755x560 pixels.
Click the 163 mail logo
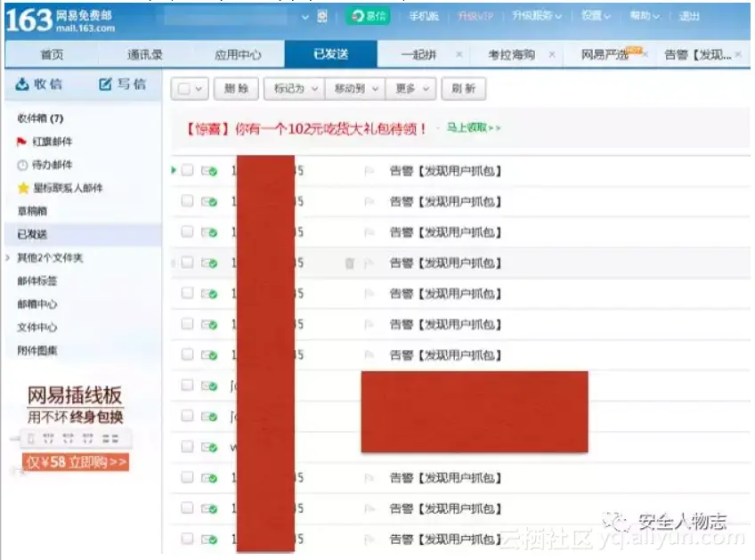coord(60,20)
